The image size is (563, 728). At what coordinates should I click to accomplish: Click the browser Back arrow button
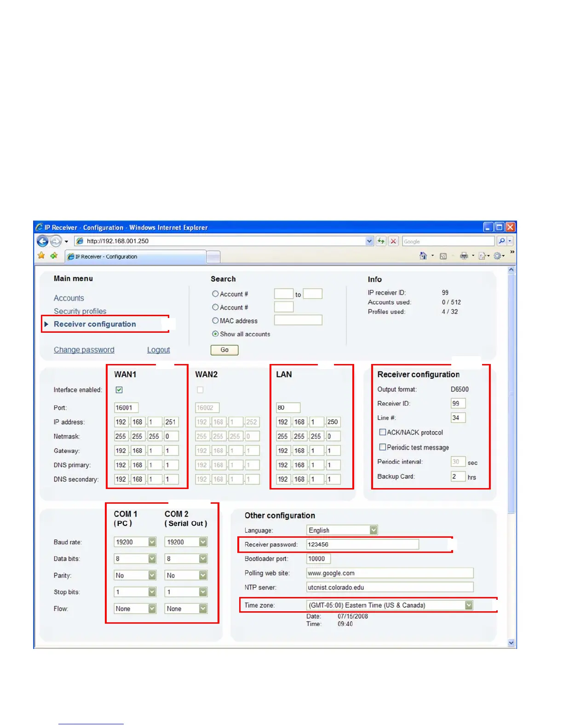[x=43, y=241]
